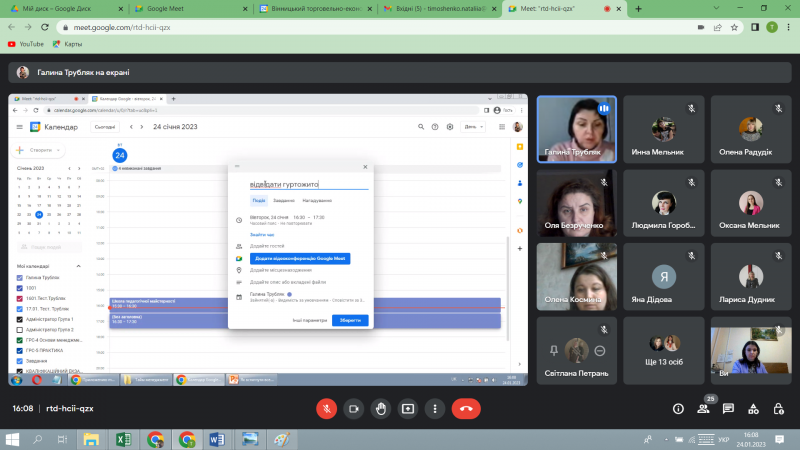Bookmark this page with star icon
The height and width of the screenshot is (450, 800).
tap(734, 27)
